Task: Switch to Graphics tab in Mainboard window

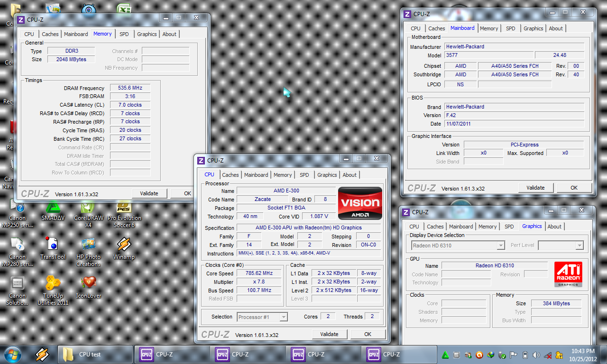Action: point(533,28)
